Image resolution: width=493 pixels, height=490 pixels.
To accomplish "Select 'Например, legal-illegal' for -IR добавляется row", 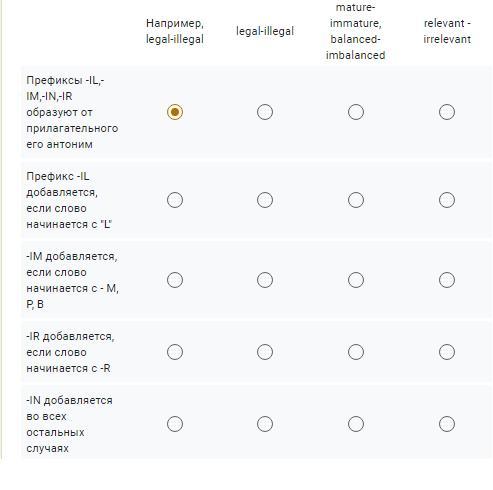I will coord(175,352).
